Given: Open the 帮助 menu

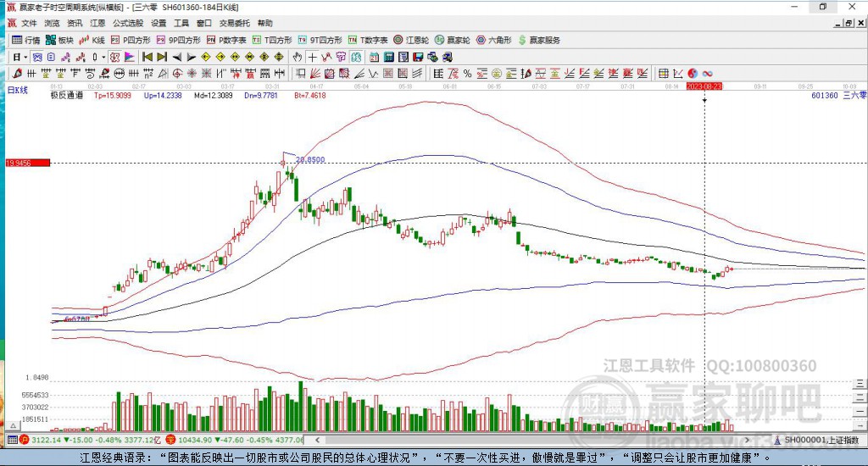Looking at the screenshot, I should pos(265,23).
